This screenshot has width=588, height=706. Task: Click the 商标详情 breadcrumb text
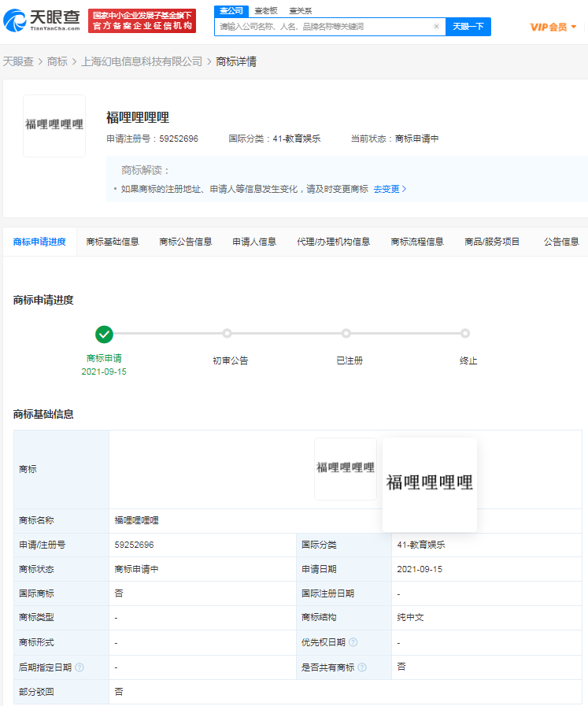click(x=236, y=61)
